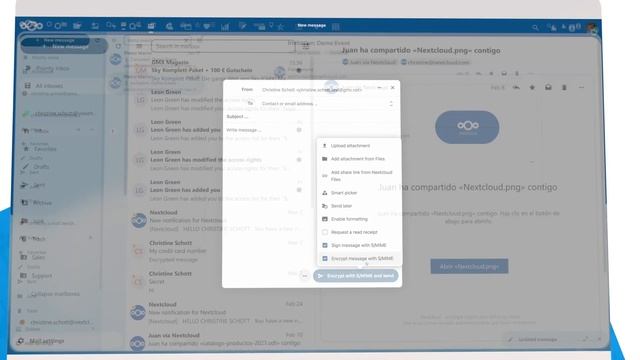Click Encrypt with S/MIME and send button
Viewport: 640px width, 360px height.
coord(356,276)
